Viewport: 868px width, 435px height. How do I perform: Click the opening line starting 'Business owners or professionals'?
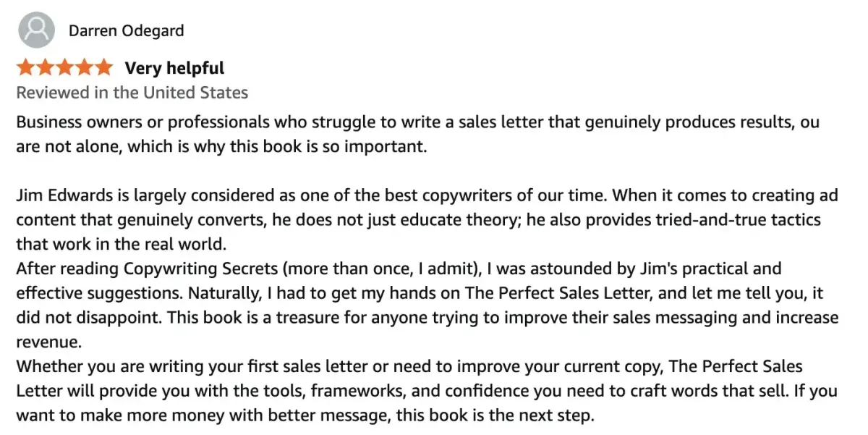click(x=418, y=122)
